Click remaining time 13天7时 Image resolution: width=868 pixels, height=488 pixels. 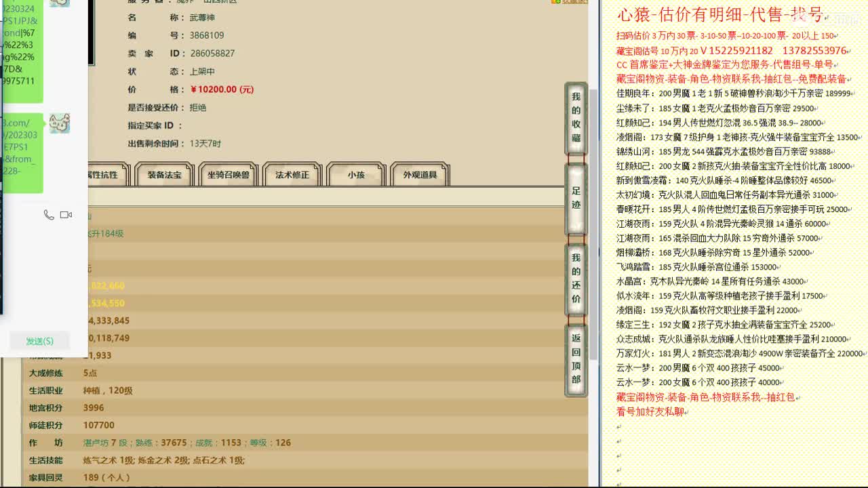tap(205, 144)
